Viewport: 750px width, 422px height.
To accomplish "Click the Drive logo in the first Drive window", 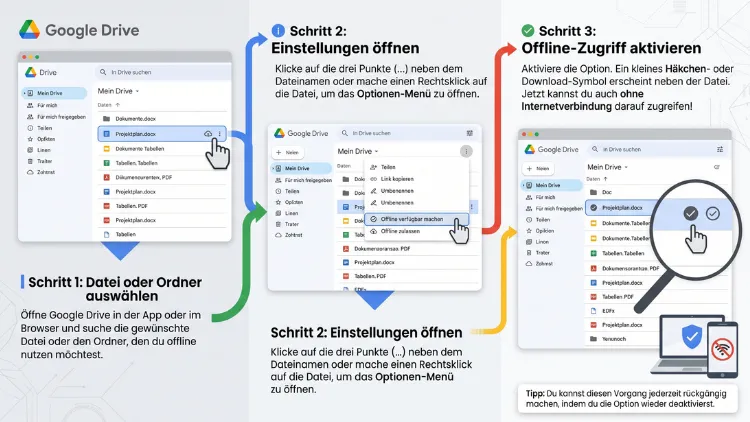I will [x=31, y=72].
